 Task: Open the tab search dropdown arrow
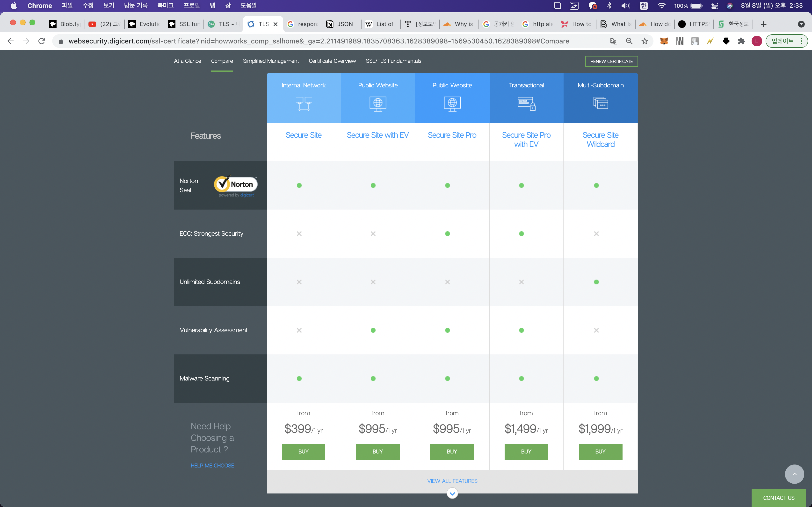801,24
